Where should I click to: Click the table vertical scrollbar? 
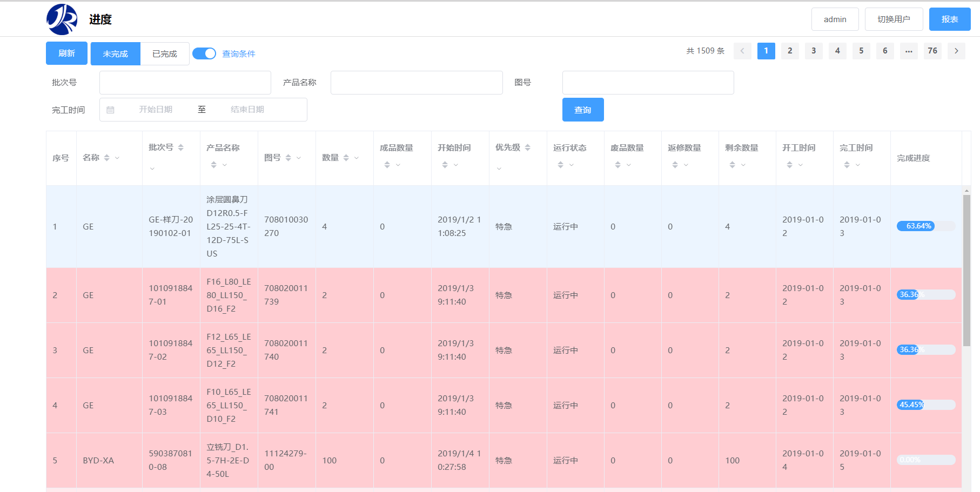(966, 270)
